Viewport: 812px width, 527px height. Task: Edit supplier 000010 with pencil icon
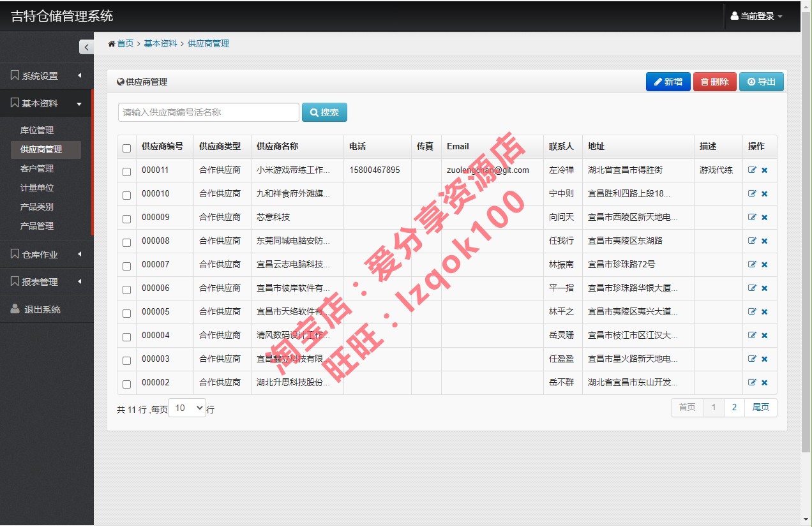[752, 194]
